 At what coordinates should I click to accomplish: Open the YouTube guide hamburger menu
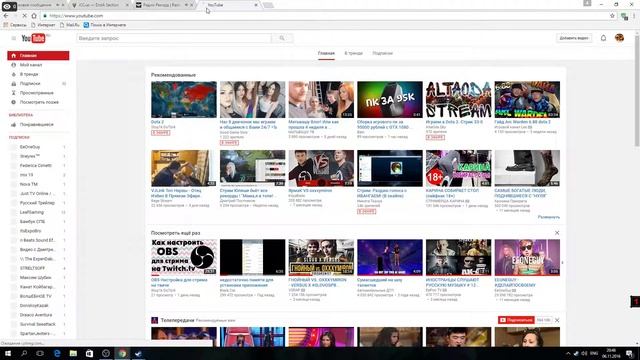pos(13,38)
